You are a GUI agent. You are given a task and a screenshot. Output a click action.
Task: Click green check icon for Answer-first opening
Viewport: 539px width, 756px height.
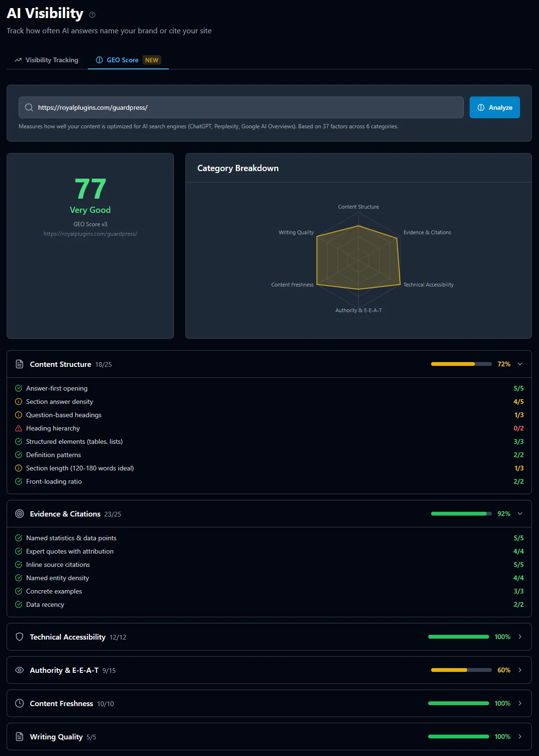coord(19,388)
